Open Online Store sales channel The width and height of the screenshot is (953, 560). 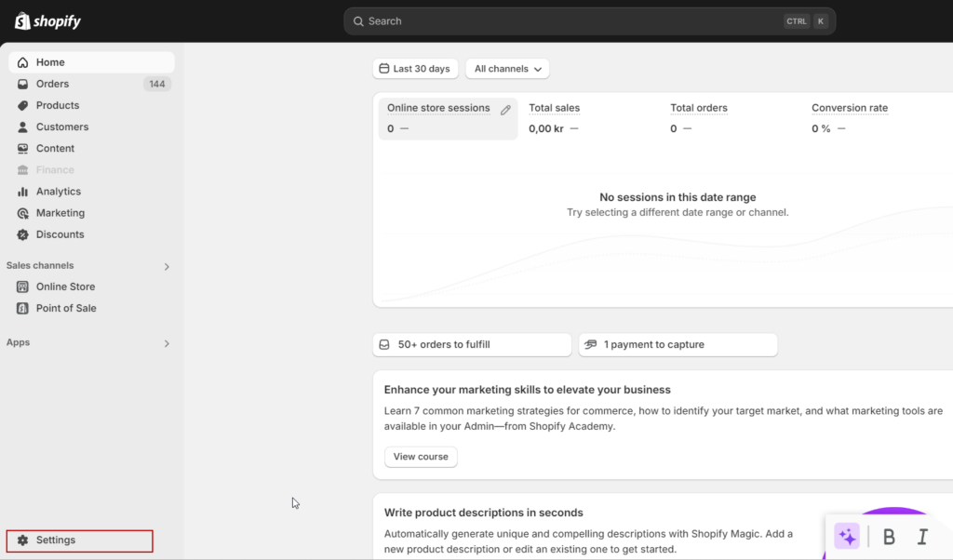tap(92, 287)
